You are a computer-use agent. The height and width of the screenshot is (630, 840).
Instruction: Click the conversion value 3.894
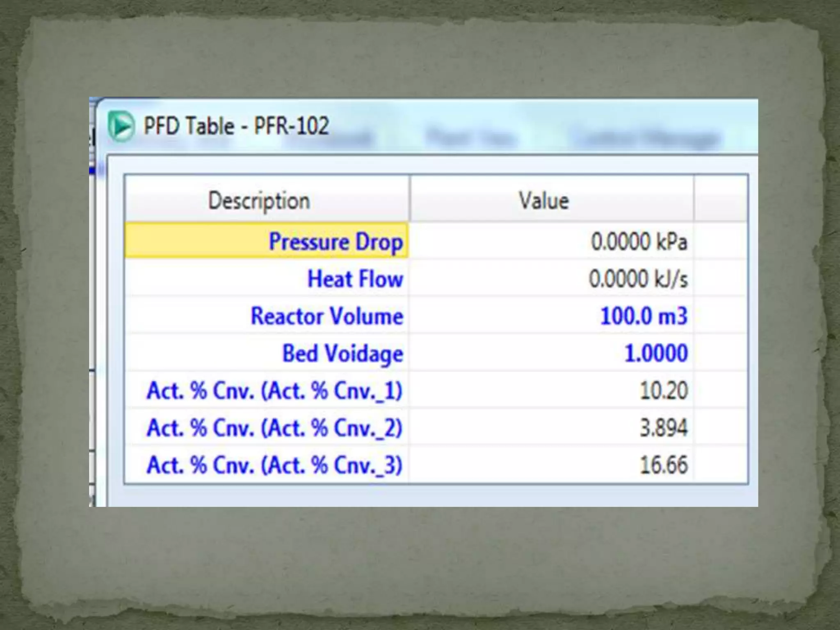(663, 427)
